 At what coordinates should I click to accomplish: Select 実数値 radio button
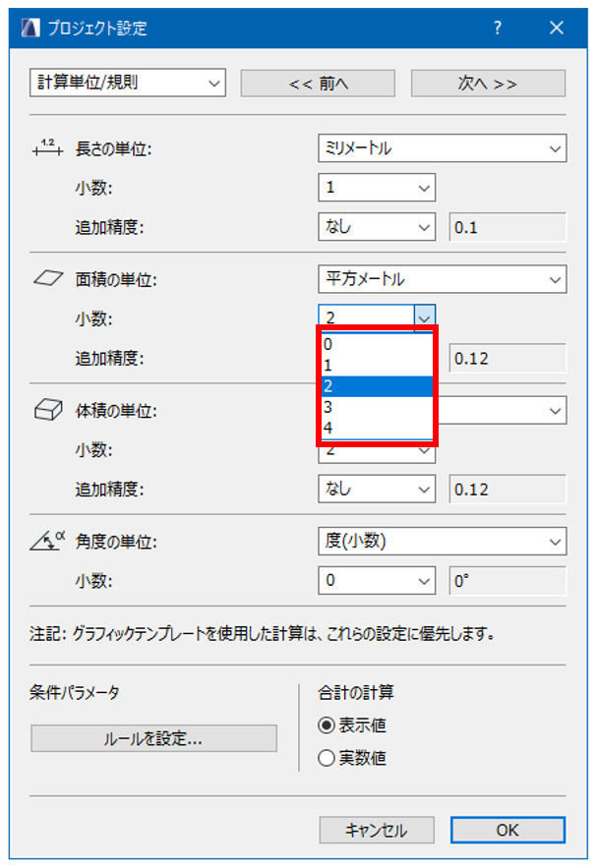[327, 758]
